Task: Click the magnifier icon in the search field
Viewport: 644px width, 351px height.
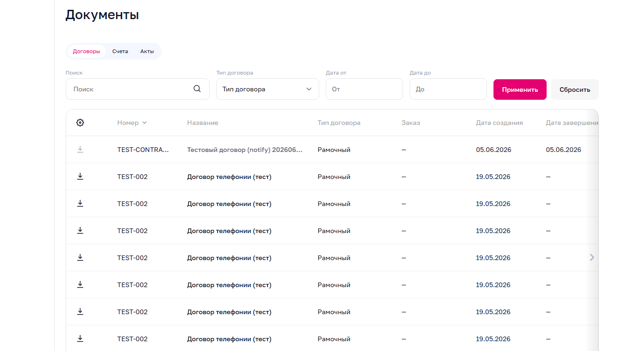Action: pyautogui.click(x=197, y=89)
